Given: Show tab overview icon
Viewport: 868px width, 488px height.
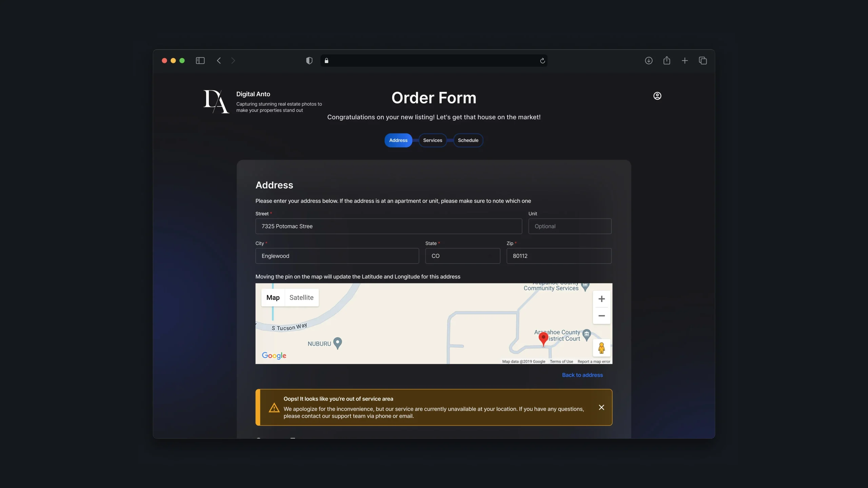Looking at the screenshot, I should 703,61.
